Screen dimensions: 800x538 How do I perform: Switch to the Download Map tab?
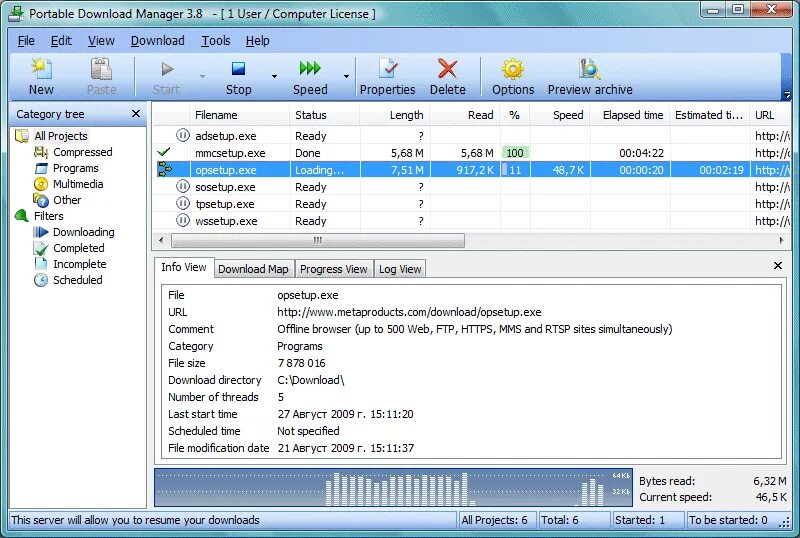[254, 269]
